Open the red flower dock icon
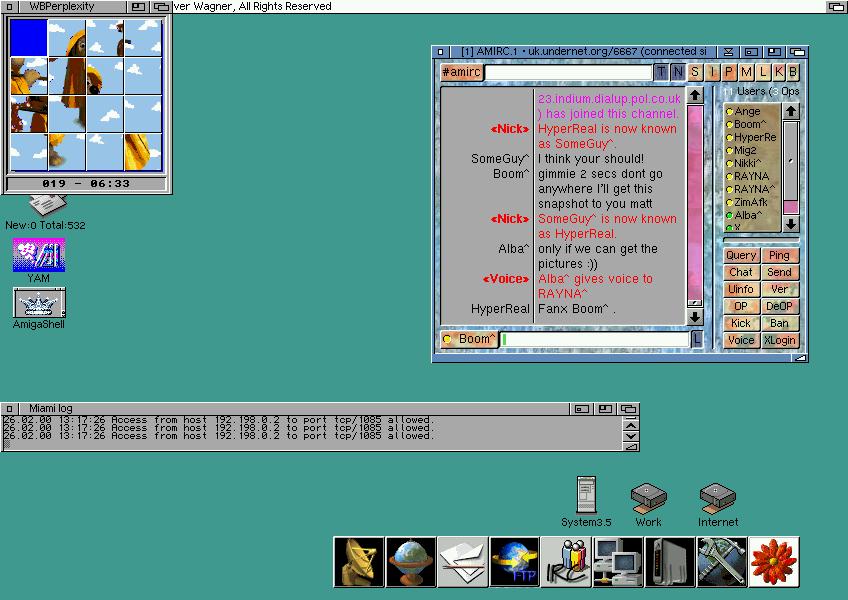848x600 pixels. pyautogui.click(x=774, y=562)
